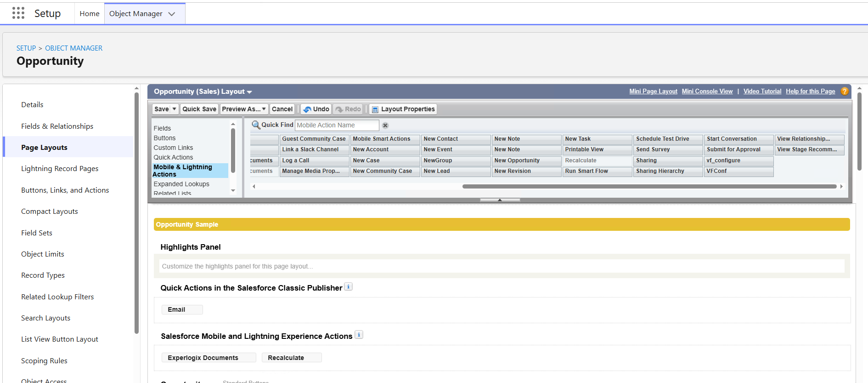Viewport: 868px width, 383px height.
Task: Click the left sidebar vertical scrollbar
Action: click(x=136, y=213)
